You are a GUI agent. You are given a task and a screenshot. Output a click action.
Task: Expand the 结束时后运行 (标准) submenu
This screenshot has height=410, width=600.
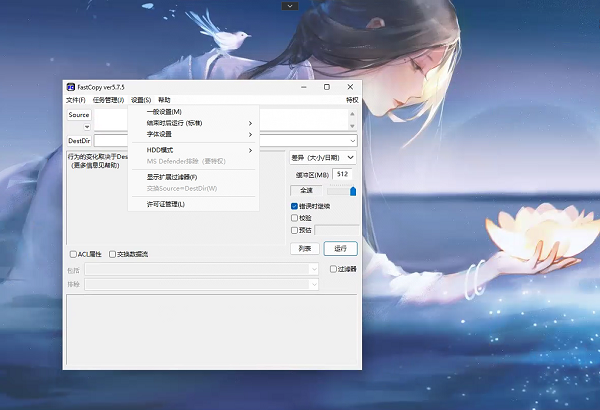[x=194, y=123]
